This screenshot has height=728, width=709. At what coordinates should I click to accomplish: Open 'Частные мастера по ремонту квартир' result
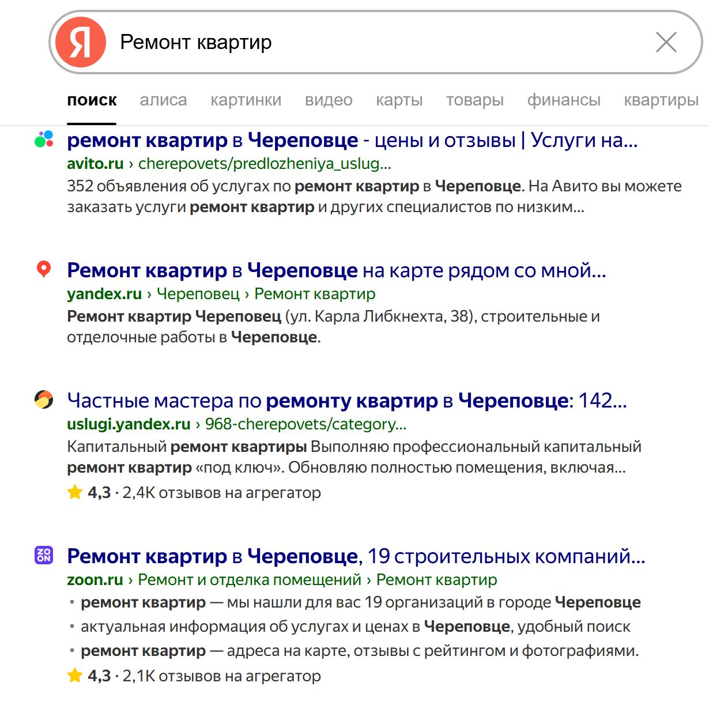click(346, 401)
